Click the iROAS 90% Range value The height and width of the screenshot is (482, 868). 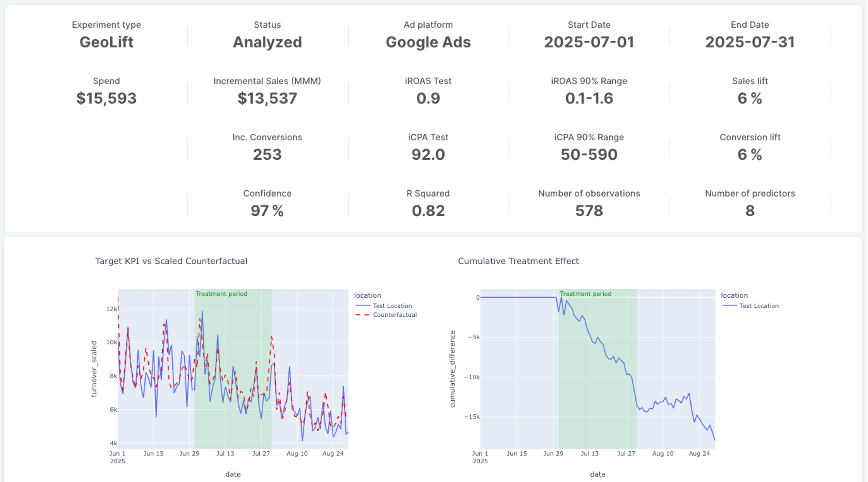589,98
